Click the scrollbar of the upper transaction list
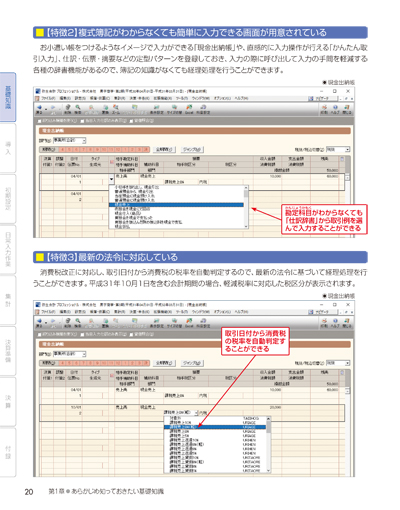Viewport: 400px width, 510px height. pos(246,207)
